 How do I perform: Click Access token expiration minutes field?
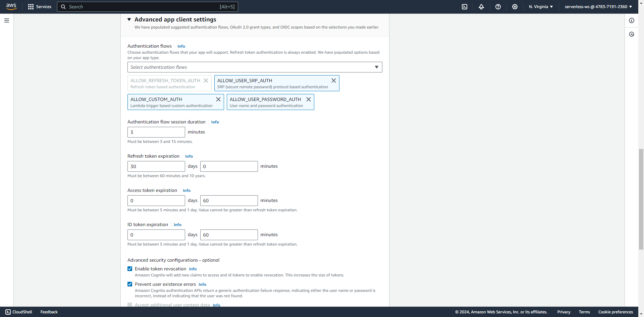click(x=229, y=201)
